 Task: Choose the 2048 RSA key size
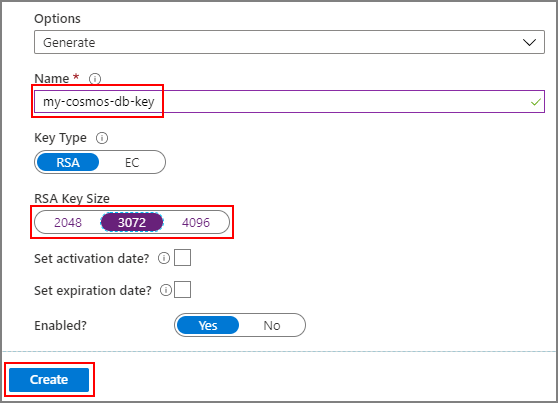(x=68, y=223)
